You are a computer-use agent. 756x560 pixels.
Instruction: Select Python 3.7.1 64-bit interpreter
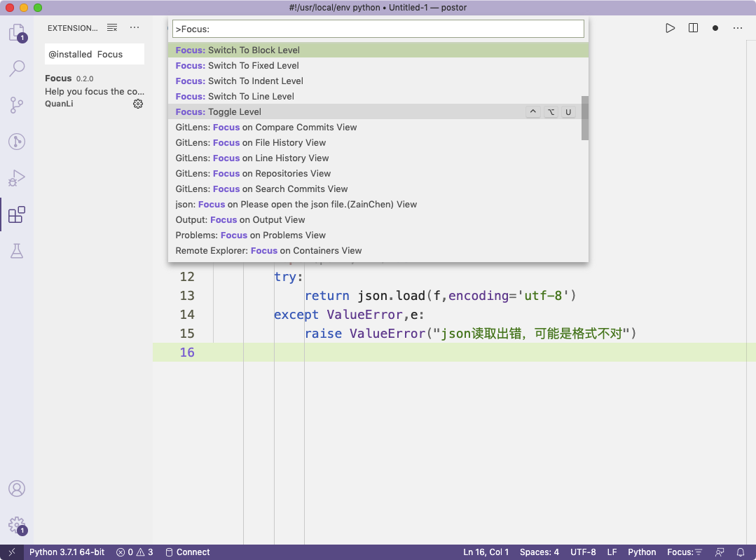pyautogui.click(x=67, y=552)
